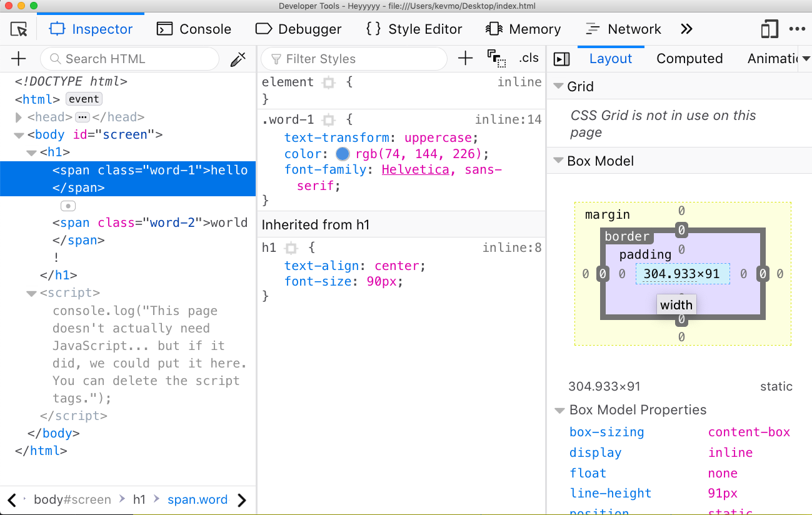The height and width of the screenshot is (515, 812).
Task: Collapse the Box Model section
Action: (558, 161)
